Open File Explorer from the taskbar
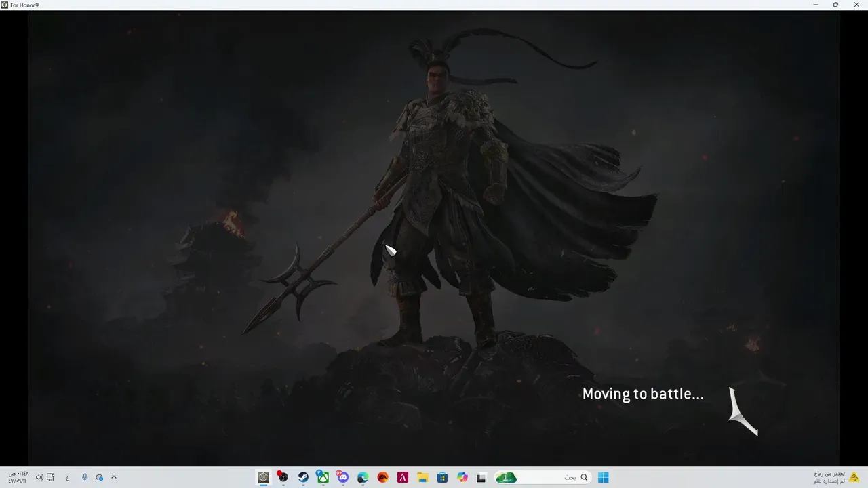Screen dimensions: 868x488 pos(422,477)
